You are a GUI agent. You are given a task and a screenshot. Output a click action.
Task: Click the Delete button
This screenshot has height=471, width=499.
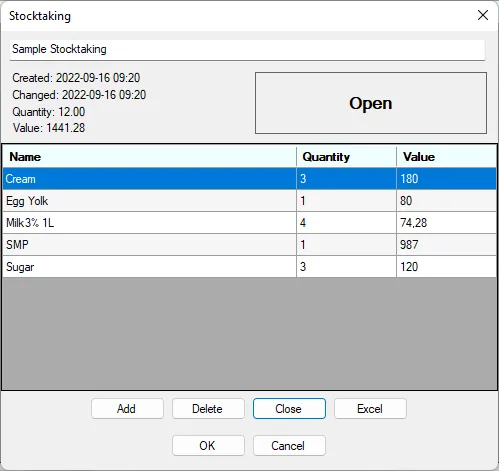tap(208, 408)
